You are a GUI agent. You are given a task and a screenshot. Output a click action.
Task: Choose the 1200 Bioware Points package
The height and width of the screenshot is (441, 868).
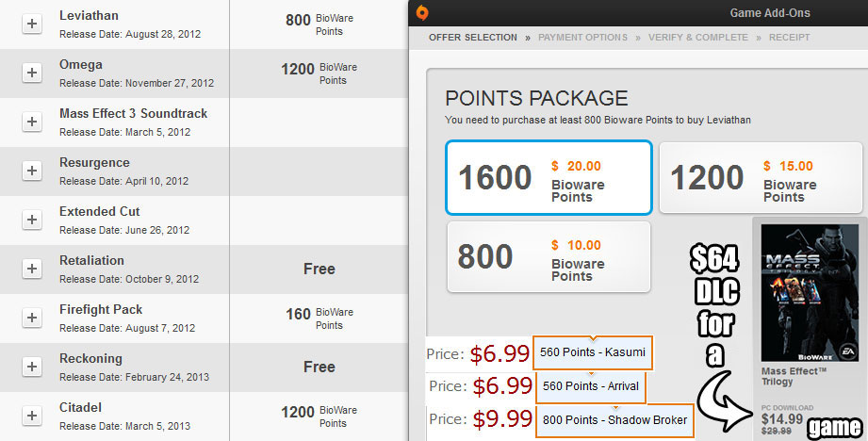pyautogui.click(x=760, y=177)
